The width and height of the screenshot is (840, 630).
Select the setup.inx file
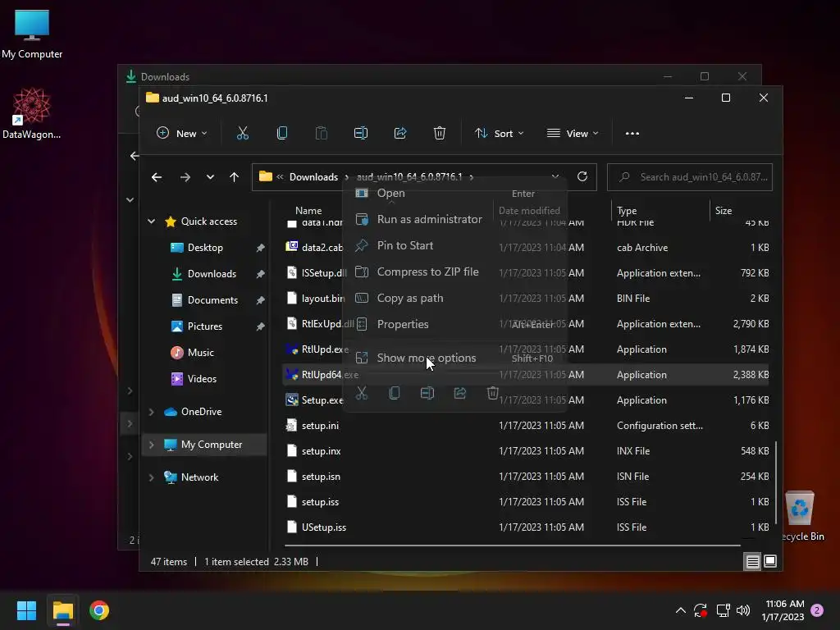coord(525,451)
